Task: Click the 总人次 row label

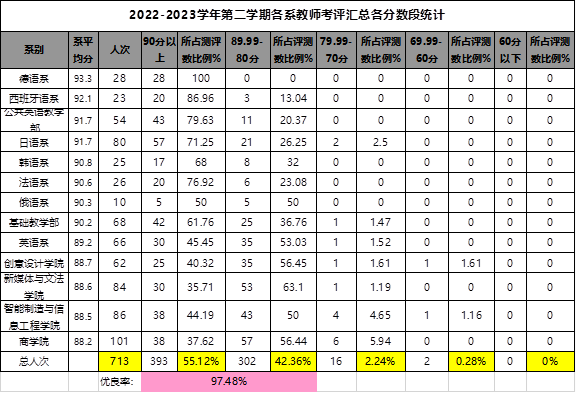Action: 35,362
